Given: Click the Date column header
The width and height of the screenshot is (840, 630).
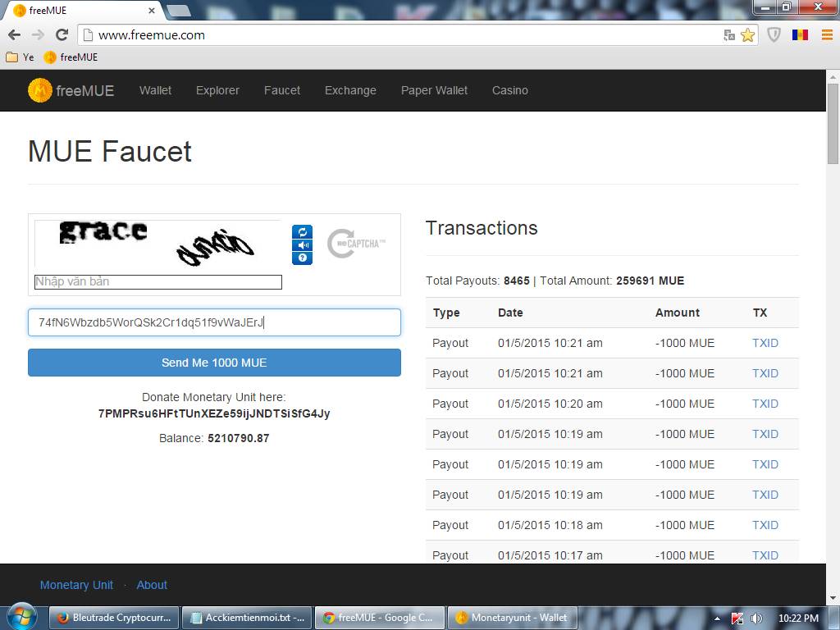Looking at the screenshot, I should [x=510, y=313].
